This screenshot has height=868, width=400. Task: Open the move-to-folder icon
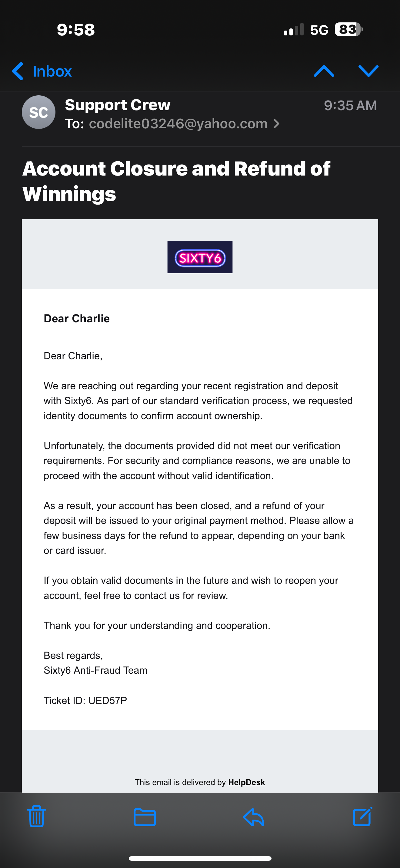pos(144,817)
